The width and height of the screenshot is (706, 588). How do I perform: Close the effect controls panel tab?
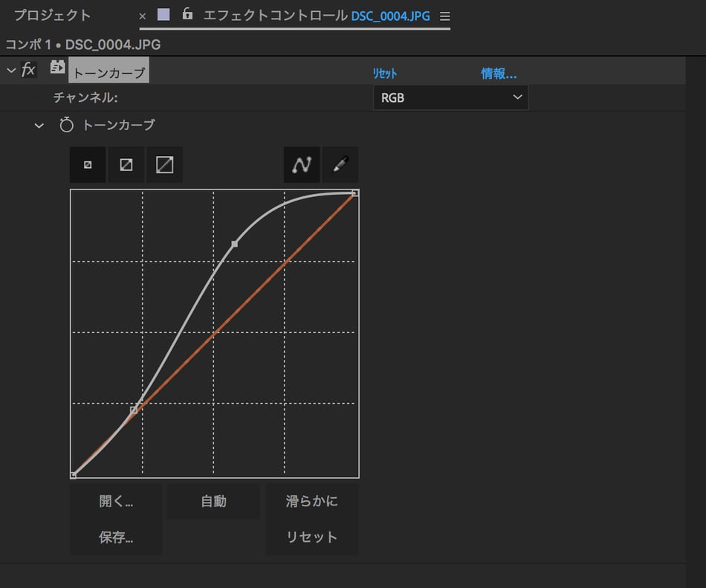[x=143, y=16]
